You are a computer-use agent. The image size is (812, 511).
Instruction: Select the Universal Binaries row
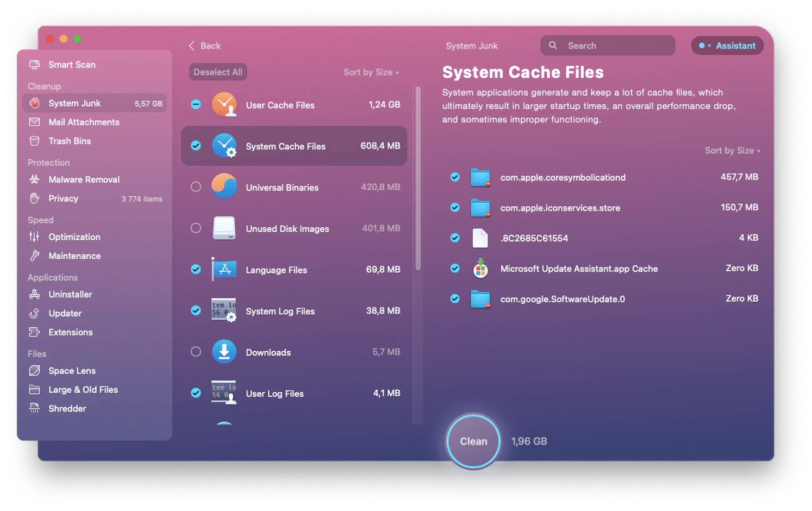pos(294,187)
